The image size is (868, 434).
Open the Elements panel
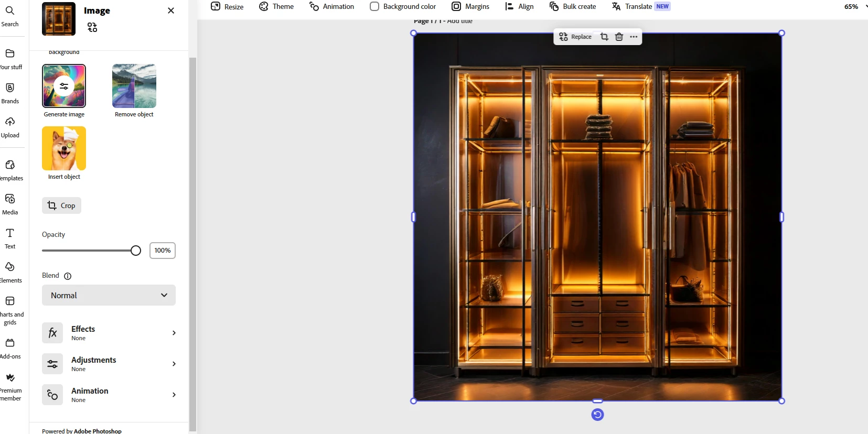(x=10, y=273)
